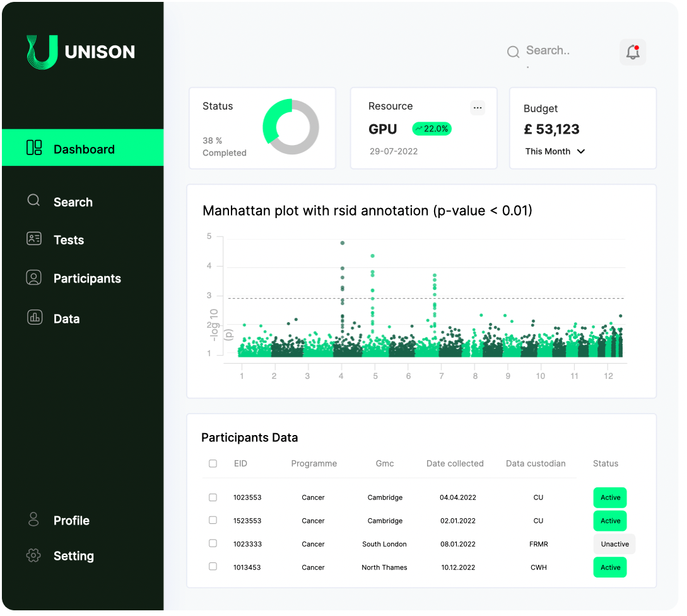Click the Search magnifier icon in sidebar

click(x=33, y=200)
